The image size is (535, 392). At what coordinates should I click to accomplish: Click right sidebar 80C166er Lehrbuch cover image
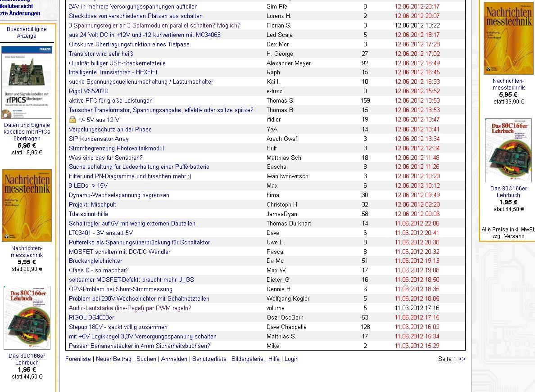508,150
